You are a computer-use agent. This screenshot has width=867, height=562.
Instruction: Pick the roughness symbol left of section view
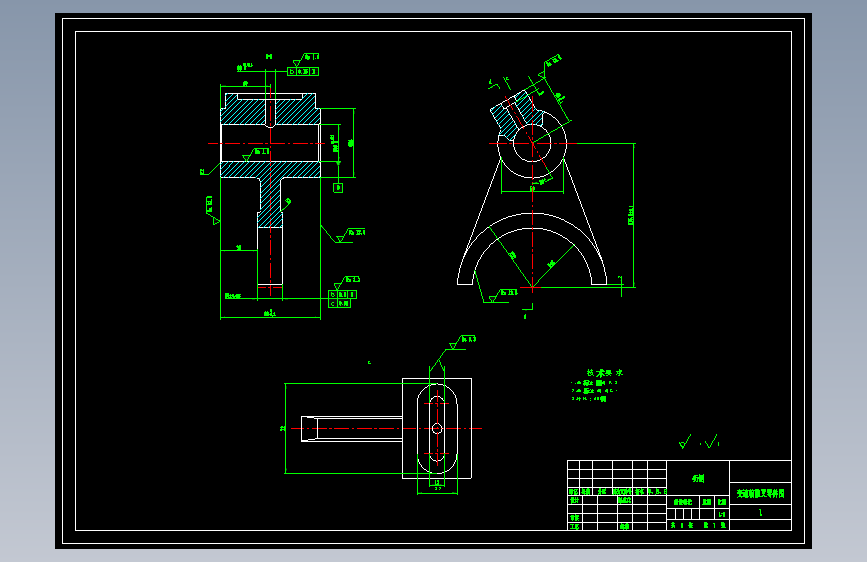point(212,211)
